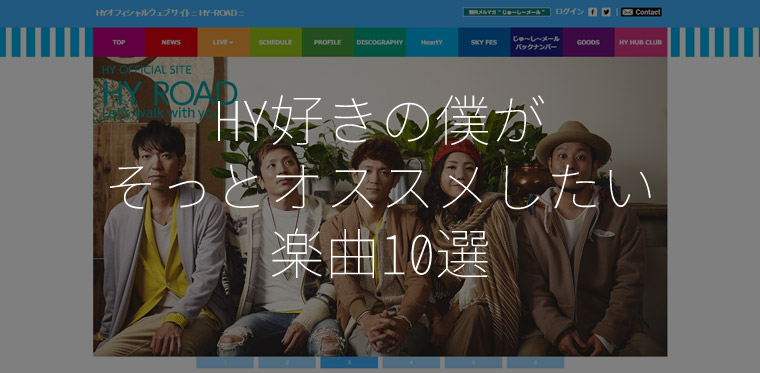Open the SKY FES menu item
Screen dimensions: 760x373
click(x=484, y=42)
